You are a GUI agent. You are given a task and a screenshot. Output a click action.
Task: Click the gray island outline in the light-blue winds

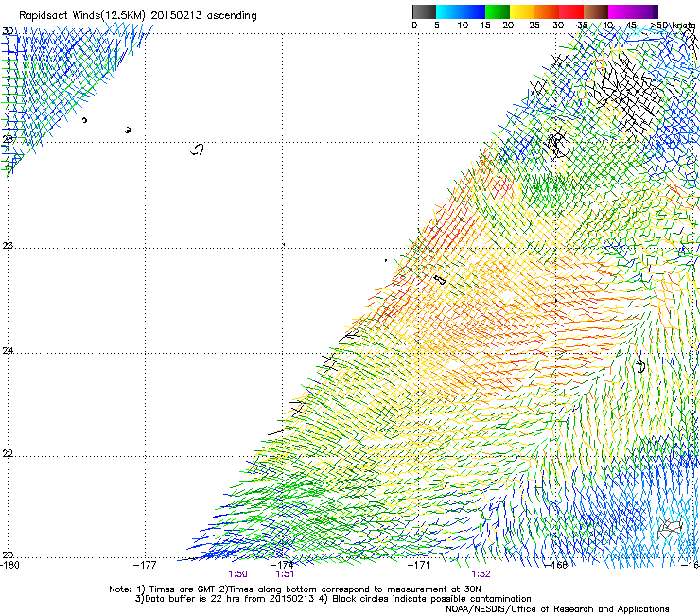coord(670,528)
